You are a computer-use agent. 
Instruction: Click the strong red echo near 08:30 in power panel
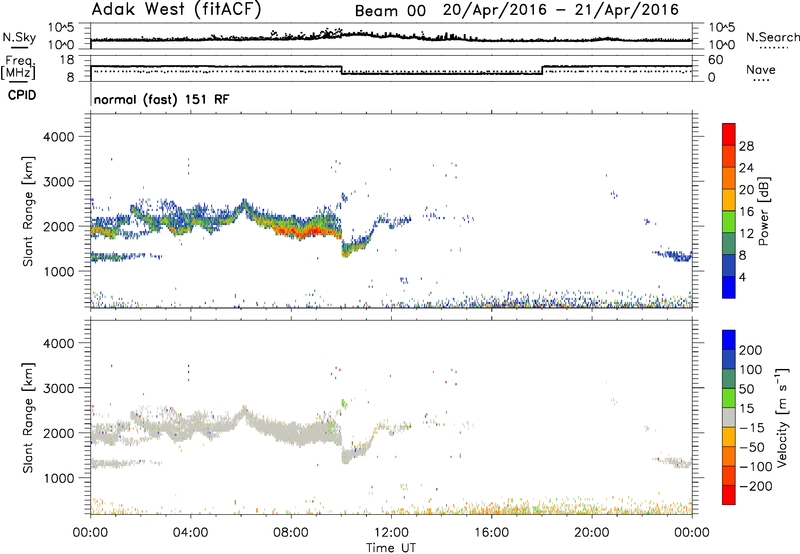coord(306,232)
